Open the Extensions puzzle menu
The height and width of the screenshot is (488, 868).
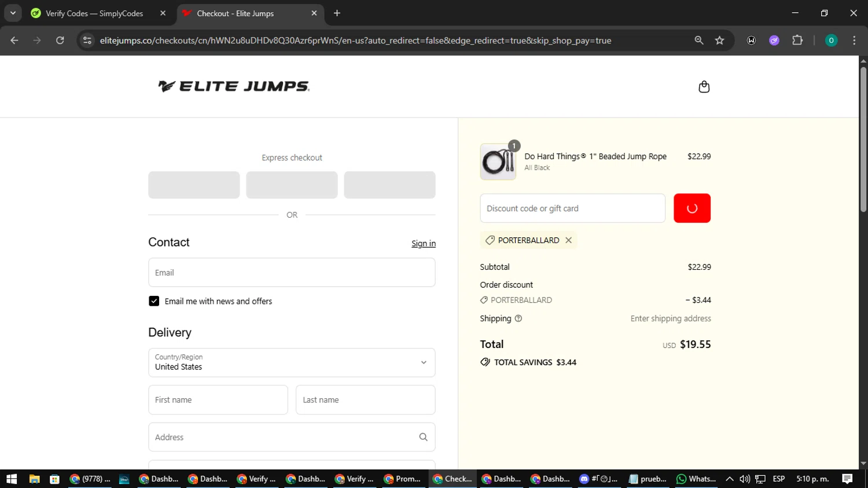coord(797,41)
